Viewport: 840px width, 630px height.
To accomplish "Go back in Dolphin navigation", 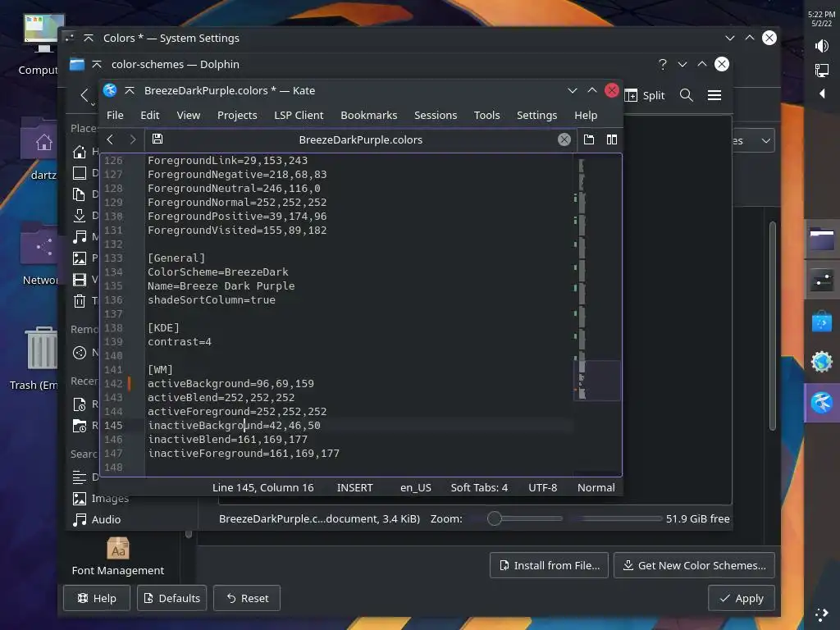I will (x=84, y=95).
